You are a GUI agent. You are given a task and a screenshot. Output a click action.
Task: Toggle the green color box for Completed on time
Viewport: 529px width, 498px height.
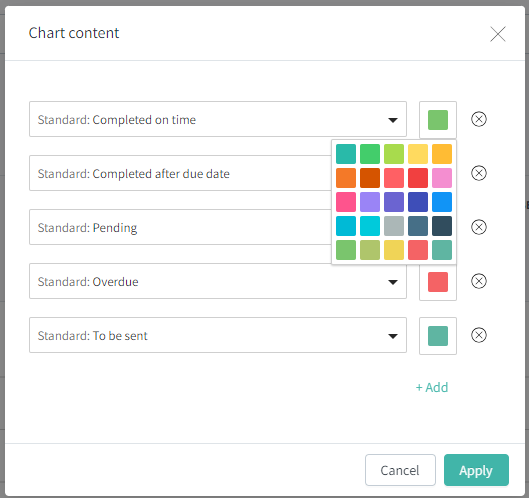pos(438,120)
